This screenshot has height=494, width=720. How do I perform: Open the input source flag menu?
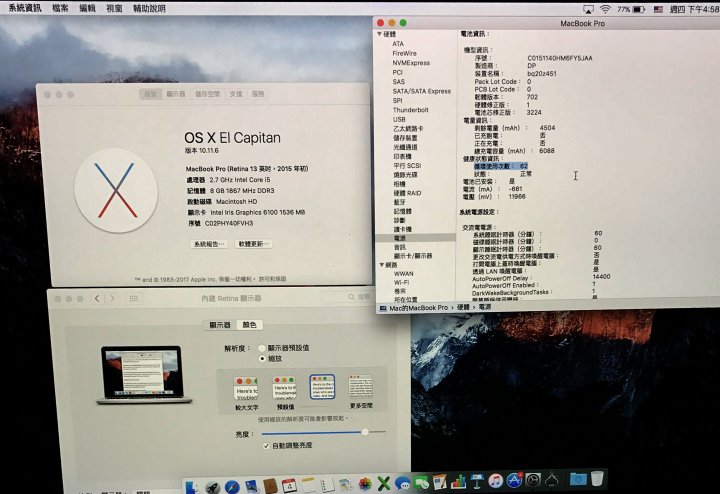[658, 9]
